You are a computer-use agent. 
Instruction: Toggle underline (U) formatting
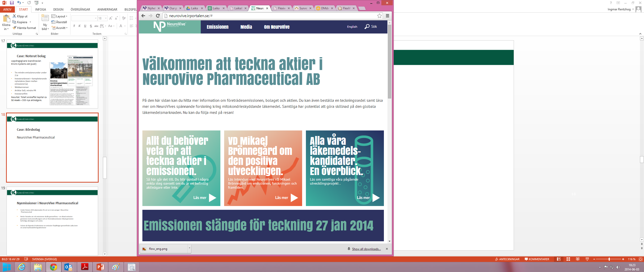(85, 26)
